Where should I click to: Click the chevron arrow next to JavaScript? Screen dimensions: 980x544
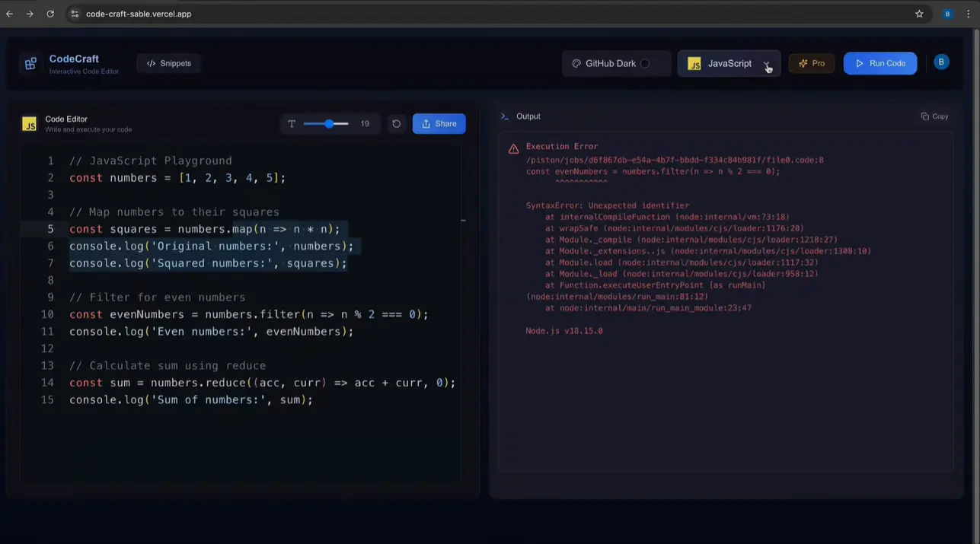767,64
